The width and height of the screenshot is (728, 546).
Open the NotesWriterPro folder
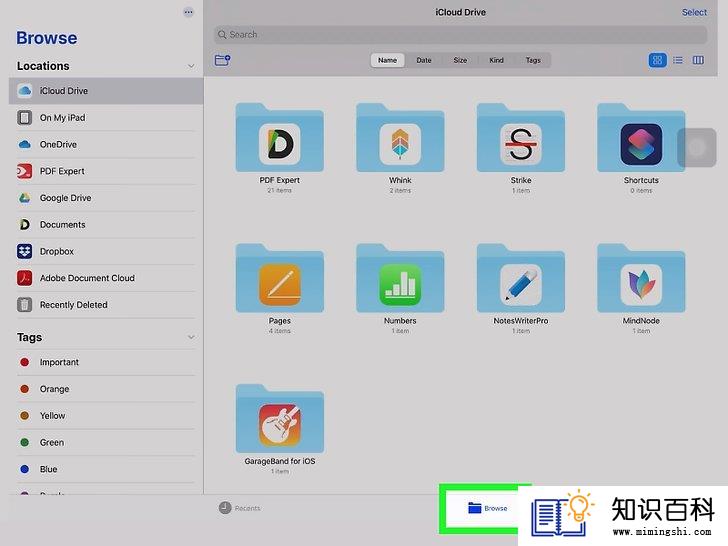[521, 288]
